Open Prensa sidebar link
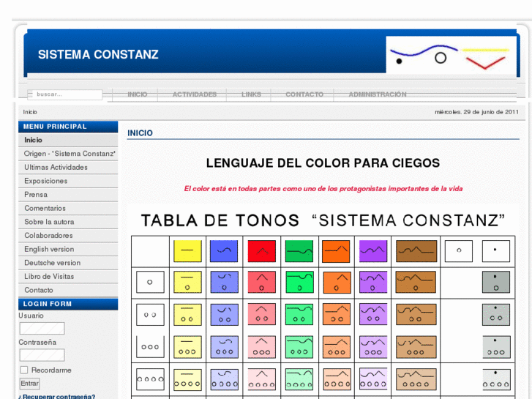 pyautogui.click(x=68, y=194)
